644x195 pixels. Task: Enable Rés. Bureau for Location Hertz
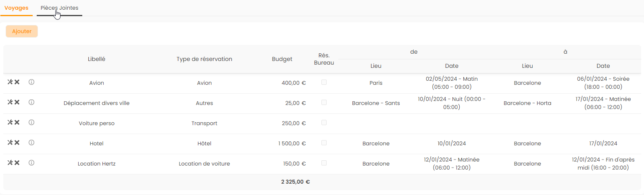tap(324, 163)
